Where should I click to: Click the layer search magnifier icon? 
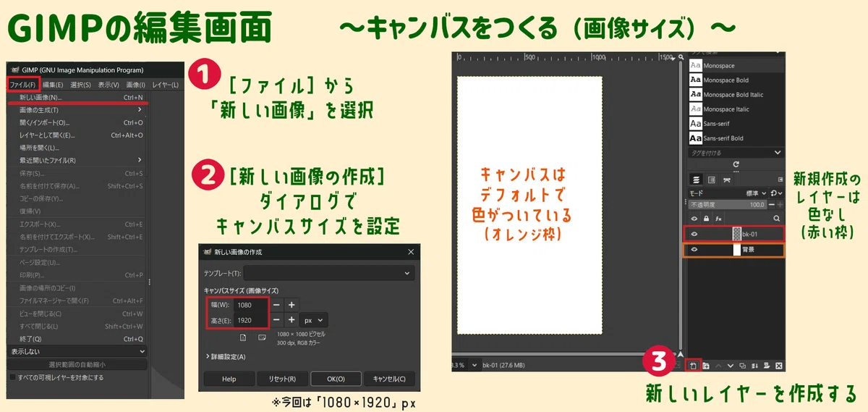(777, 218)
